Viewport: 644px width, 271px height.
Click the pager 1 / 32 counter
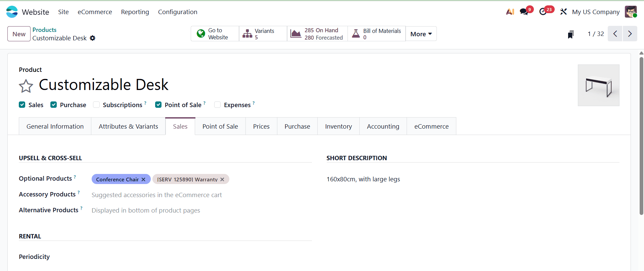click(596, 34)
